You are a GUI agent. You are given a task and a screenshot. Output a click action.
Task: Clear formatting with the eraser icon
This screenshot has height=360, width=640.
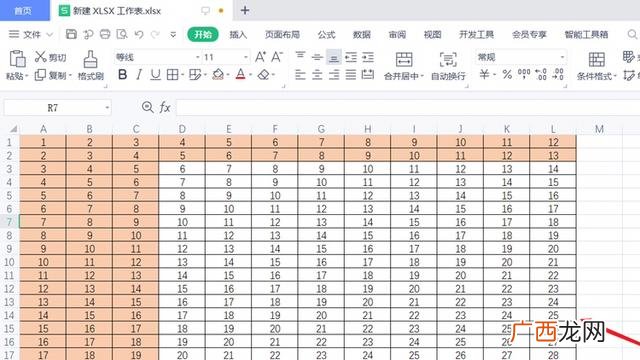pyautogui.click(x=264, y=75)
